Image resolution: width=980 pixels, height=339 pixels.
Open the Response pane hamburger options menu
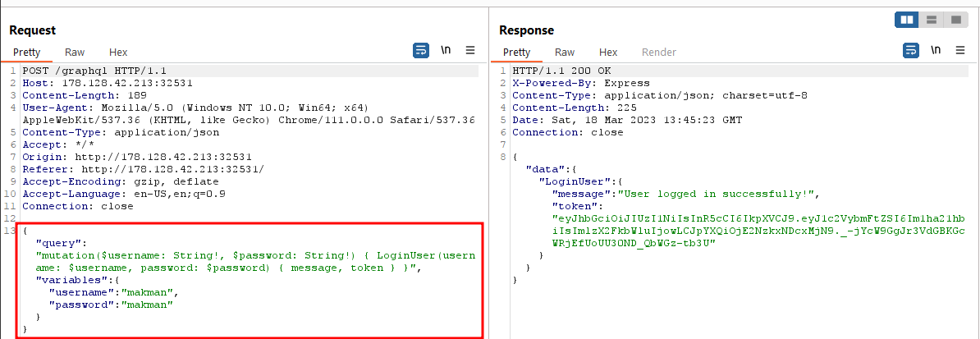[x=960, y=50]
